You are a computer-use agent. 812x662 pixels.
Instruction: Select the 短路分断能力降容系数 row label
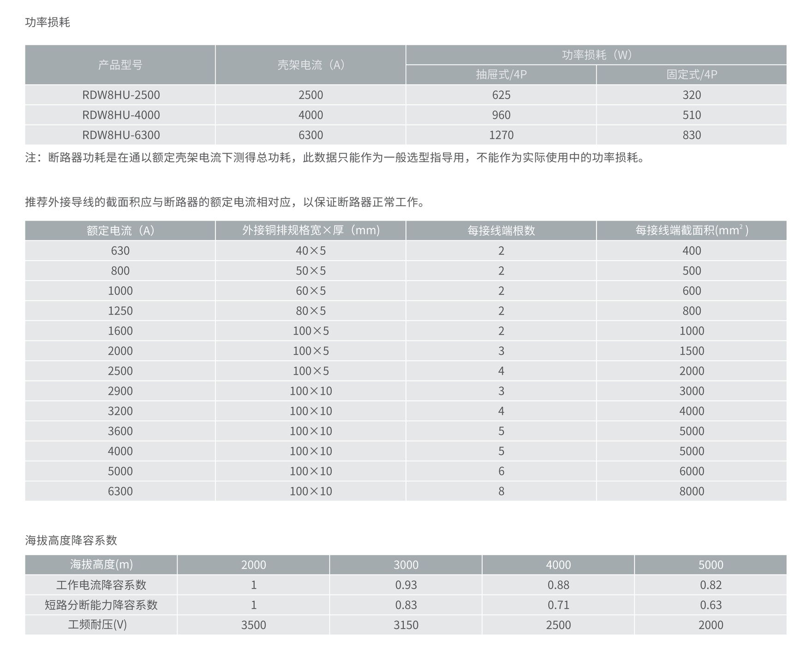point(101,605)
